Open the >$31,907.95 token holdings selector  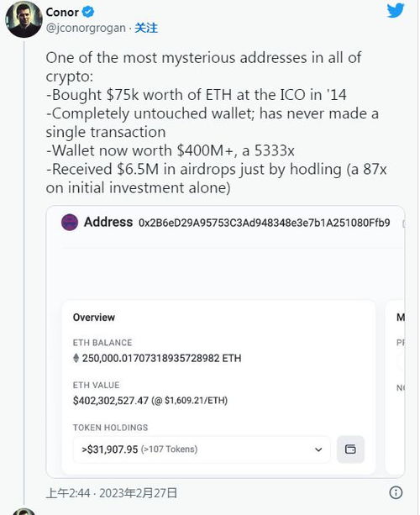[202, 449]
